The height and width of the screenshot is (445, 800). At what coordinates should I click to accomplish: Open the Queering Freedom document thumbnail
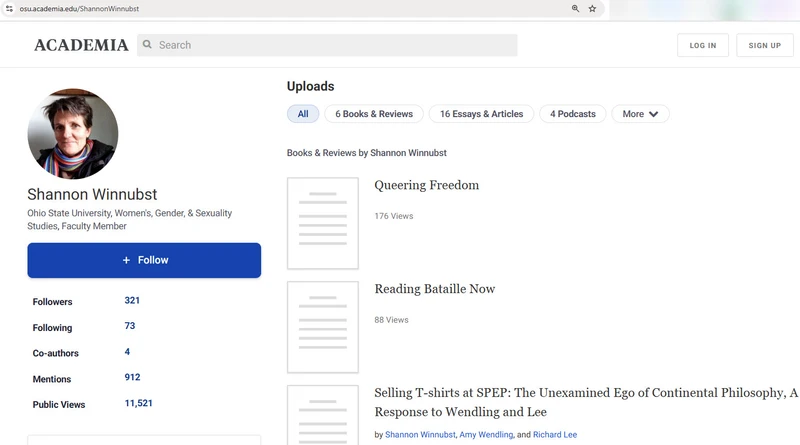point(323,223)
